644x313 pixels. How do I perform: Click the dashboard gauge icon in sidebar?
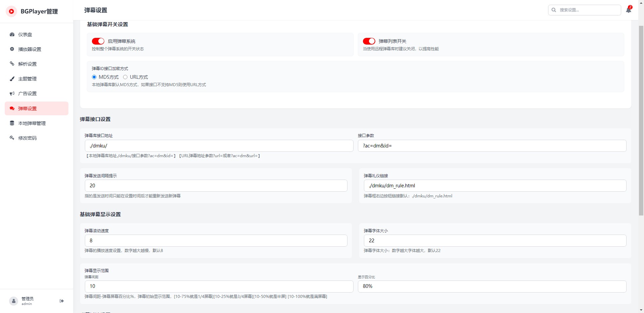click(12, 35)
